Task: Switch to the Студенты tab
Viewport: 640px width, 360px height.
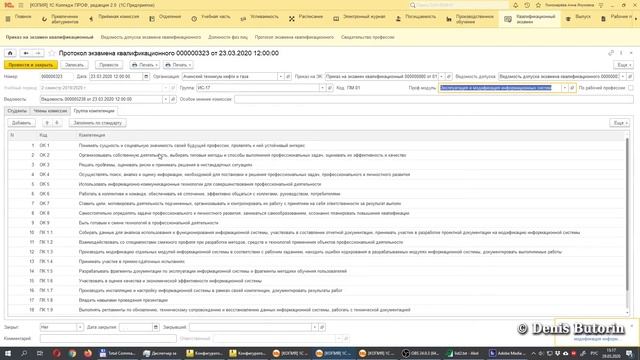Action: point(17,111)
